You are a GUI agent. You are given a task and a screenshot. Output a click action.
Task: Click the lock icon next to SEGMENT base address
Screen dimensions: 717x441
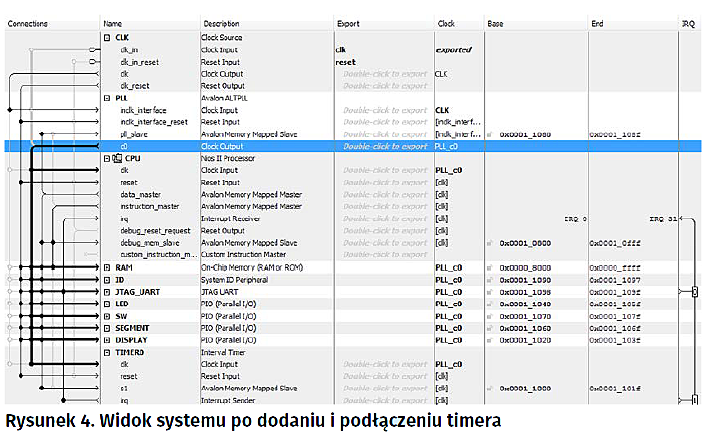coord(490,327)
